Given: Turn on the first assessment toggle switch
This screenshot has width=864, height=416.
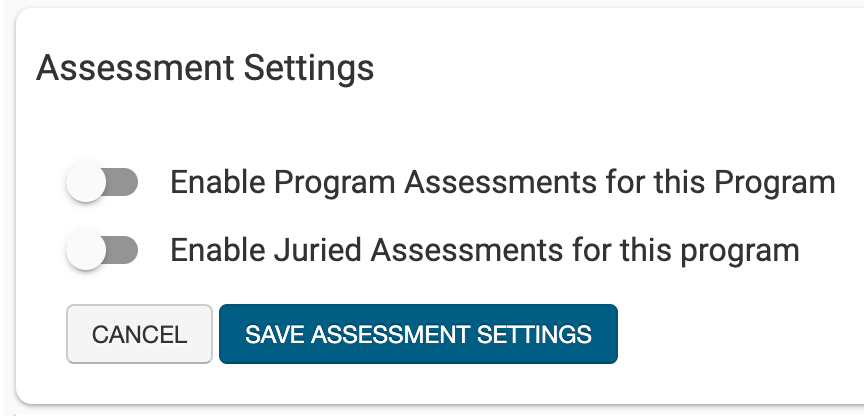Looking at the screenshot, I should pos(101,183).
